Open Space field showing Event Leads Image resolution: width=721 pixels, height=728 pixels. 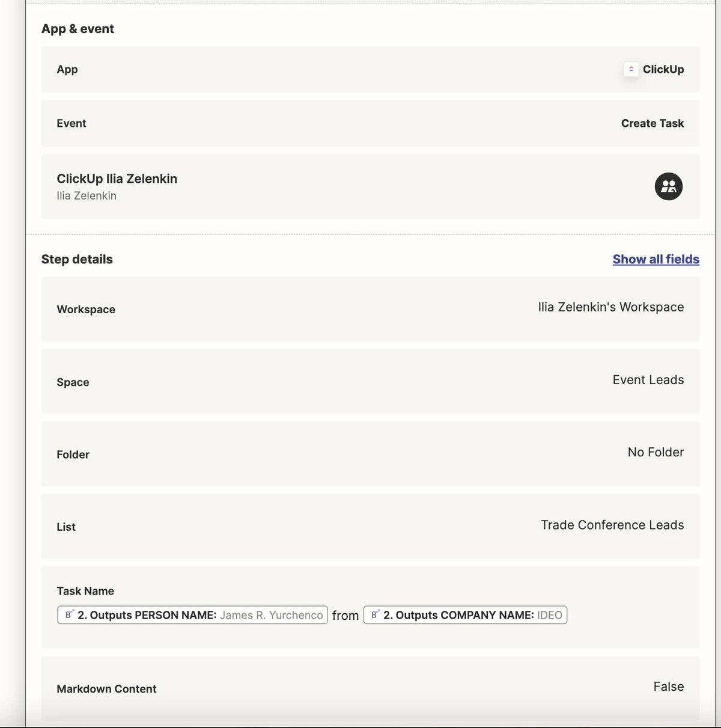[370, 381]
